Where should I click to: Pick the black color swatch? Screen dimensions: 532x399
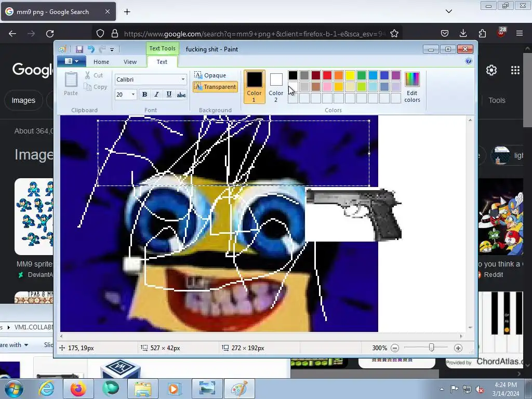coord(293,75)
